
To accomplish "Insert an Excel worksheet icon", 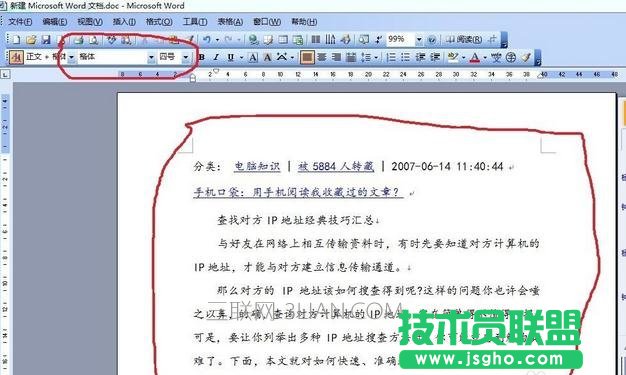I will (x=298, y=39).
